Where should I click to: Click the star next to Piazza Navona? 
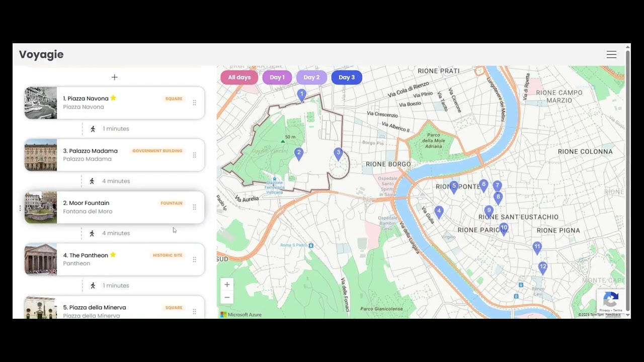(113, 98)
